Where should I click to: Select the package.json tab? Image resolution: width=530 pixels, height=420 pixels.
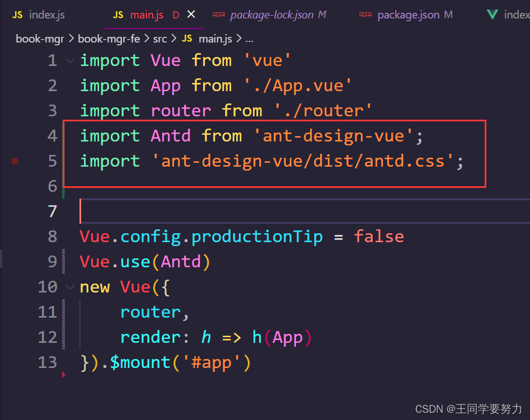click(409, 15)
